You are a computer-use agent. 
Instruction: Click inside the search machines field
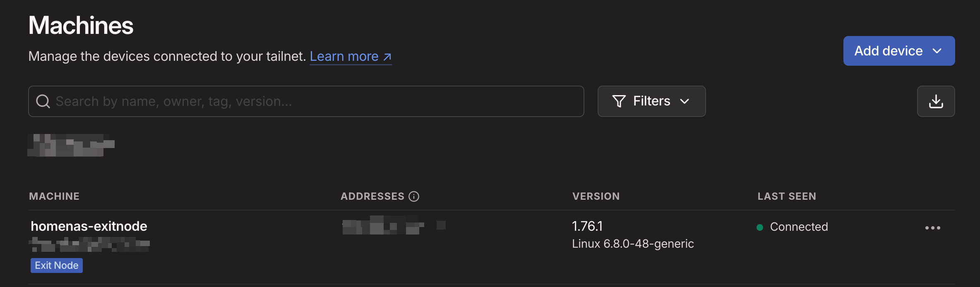(x=290, y=101)
